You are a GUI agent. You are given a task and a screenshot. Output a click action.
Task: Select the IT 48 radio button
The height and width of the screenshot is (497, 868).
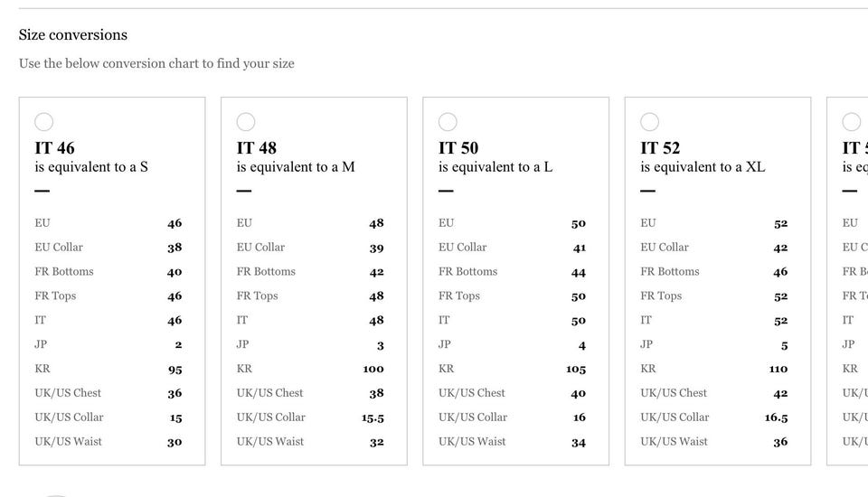coord(246,122)
